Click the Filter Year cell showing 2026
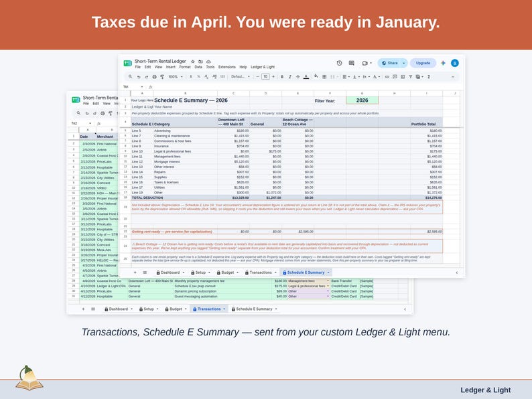The image size is (532, 399). coord(362,100)
